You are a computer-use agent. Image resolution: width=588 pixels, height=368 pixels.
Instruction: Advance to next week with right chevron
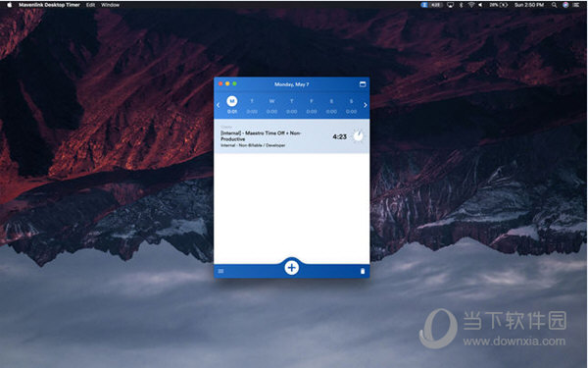click(366, 105)
